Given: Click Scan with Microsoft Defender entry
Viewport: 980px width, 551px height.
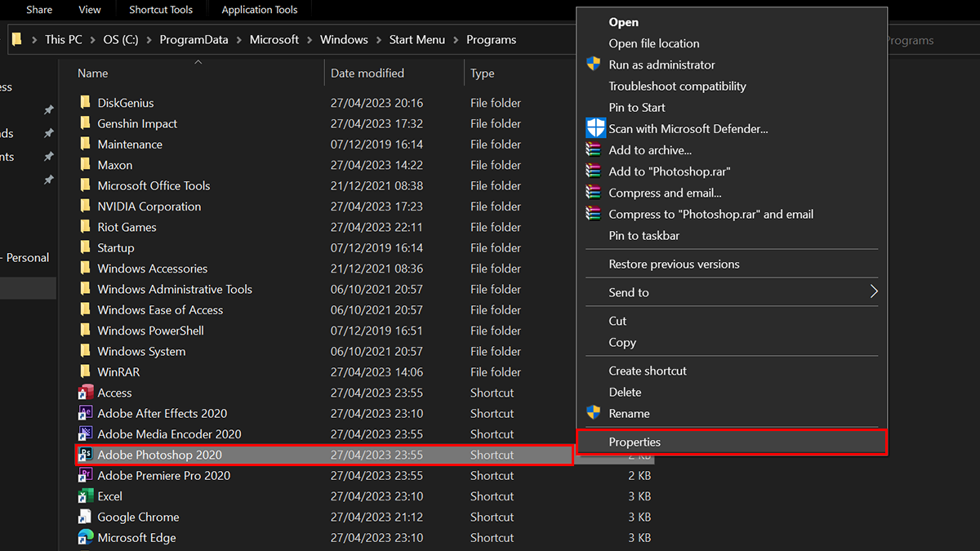Looking at the screenshot, I should pos(688,128).
